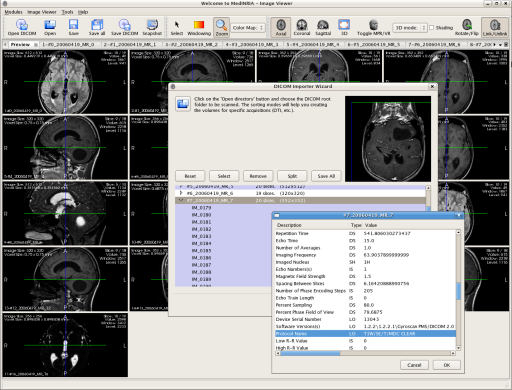This screenshot has height=390, width=512.
Task: Click the Cancel button in the tag dialog
Action: [x=414, y=365]
